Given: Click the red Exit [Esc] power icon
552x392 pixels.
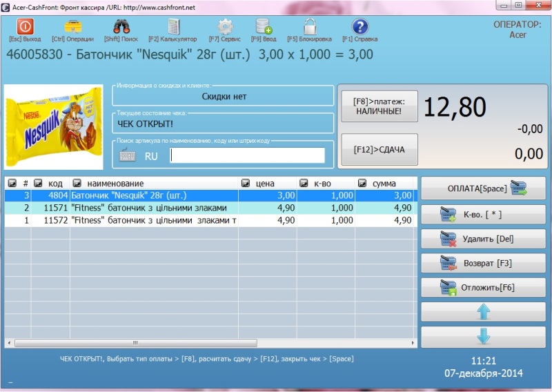Looking at the screenshot, I should [x=24, y=27].
